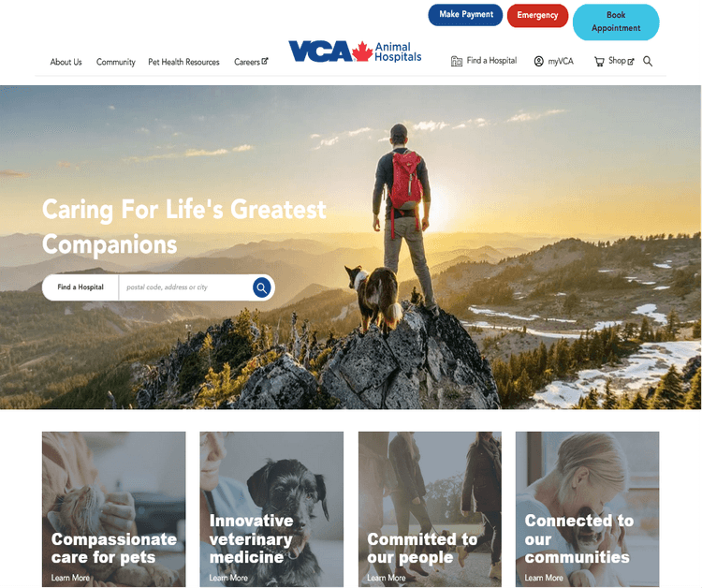Click Learn More under Committed to our people
The image size is (702, 588).
tap(387, 578)
